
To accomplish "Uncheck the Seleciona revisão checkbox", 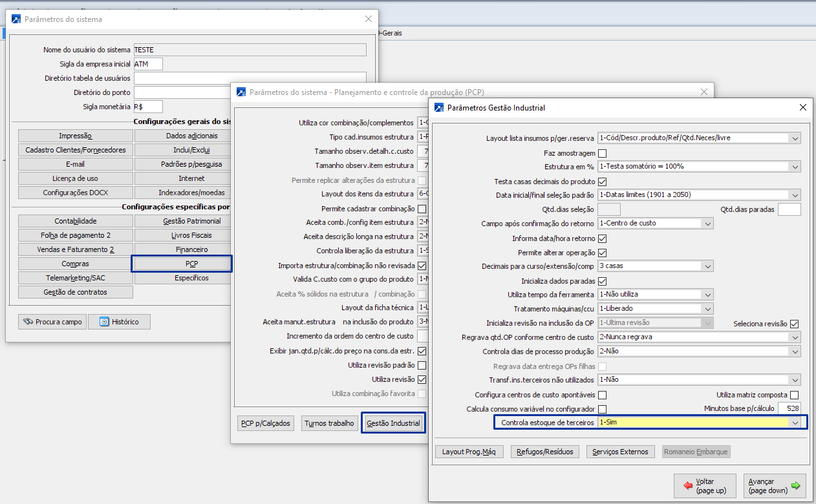I will [x=795, y=324].
